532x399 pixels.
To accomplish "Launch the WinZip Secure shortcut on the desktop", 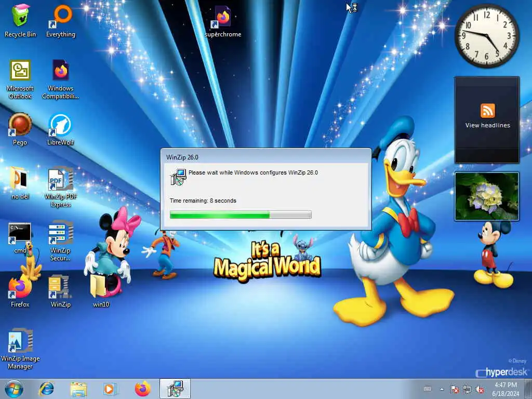I will coord(61,241).
